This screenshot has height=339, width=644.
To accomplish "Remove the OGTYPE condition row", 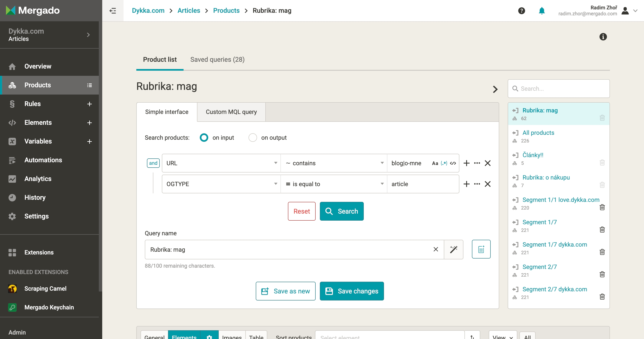I will click(x=487, y=184).
